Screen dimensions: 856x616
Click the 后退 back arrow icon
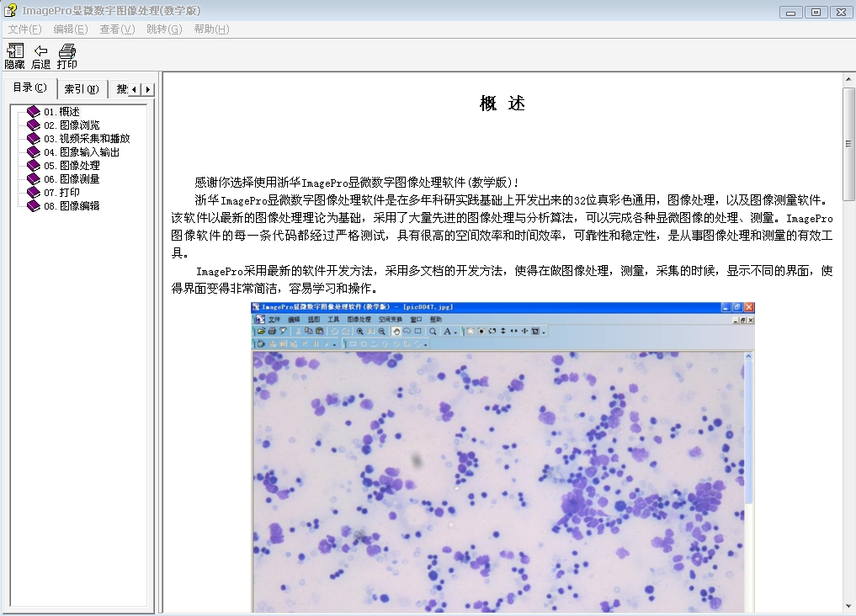(41, 56)
